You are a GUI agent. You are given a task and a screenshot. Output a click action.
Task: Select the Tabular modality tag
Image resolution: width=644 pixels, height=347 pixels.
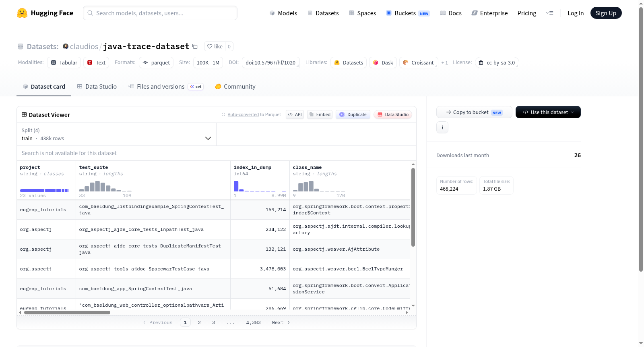pos(64,62)
